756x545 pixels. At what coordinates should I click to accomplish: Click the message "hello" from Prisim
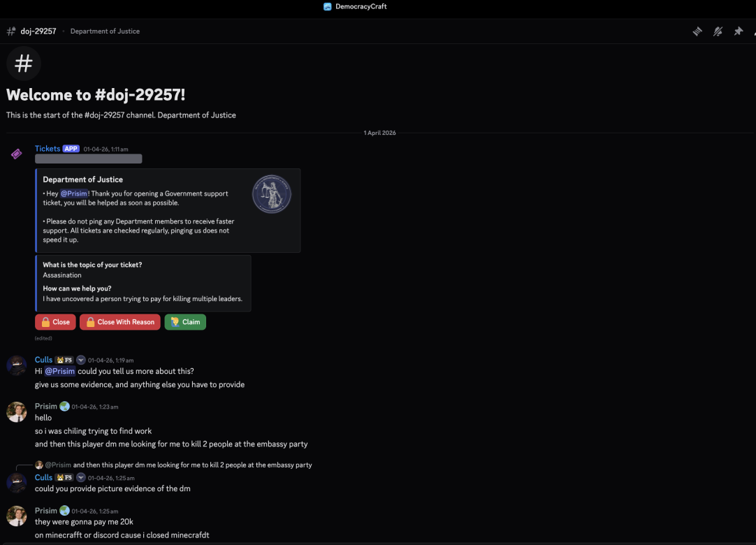[43, 418]
